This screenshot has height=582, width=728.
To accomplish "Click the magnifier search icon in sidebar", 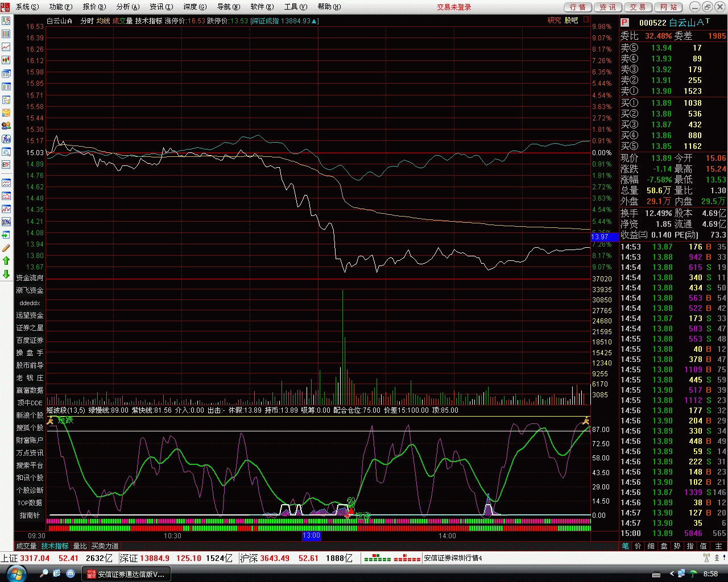I will [6, 152].
